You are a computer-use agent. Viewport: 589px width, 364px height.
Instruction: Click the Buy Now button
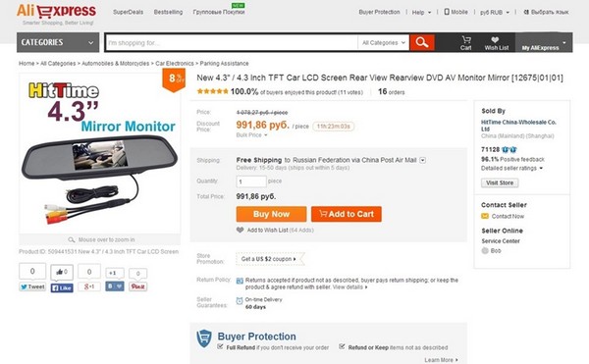271,214
